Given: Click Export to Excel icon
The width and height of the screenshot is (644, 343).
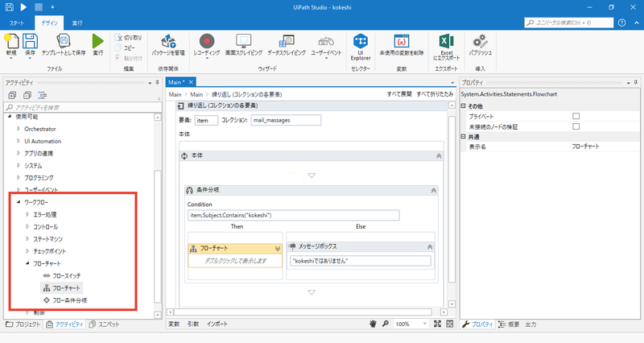Looking at the screenshot, I should [446, 41].
